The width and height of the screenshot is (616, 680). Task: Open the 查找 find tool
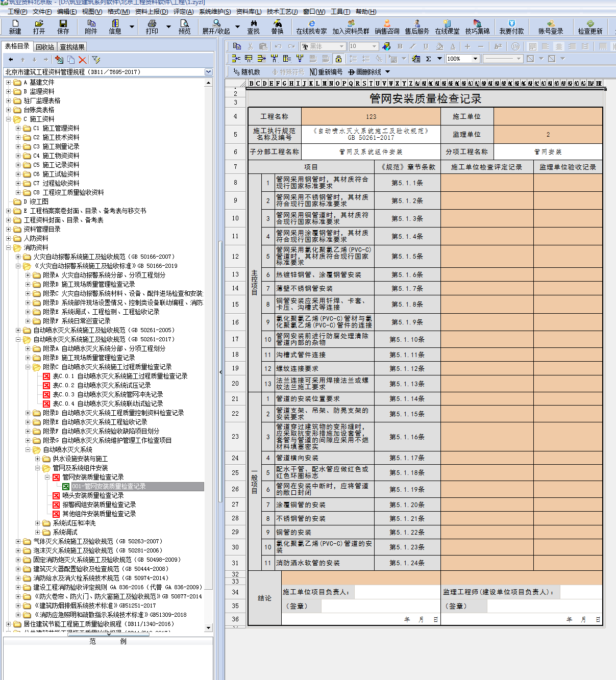click(x=254, y=27)
